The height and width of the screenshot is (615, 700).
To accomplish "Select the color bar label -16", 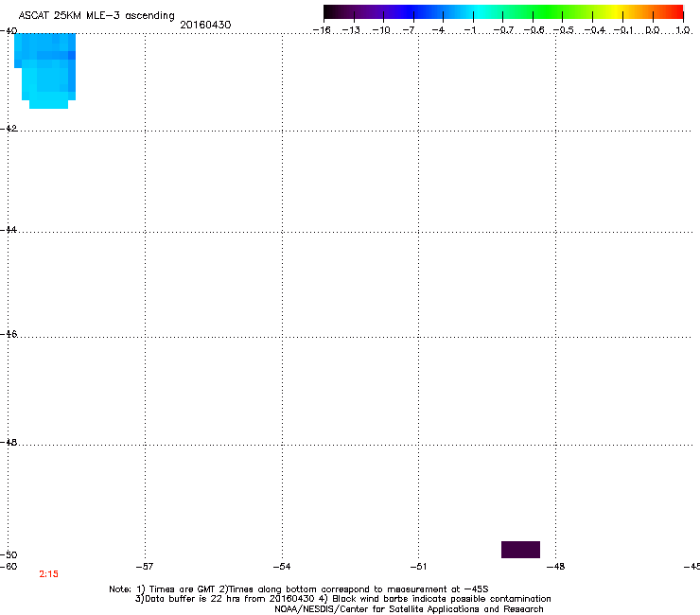I will click(322, 30).
